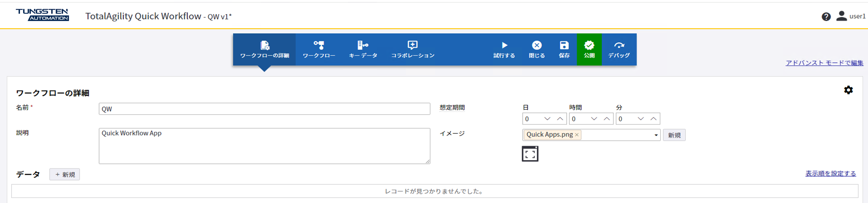Increase the 日 value
The height and width of the screenshot is (203, 868).
[x=560, y=119]
